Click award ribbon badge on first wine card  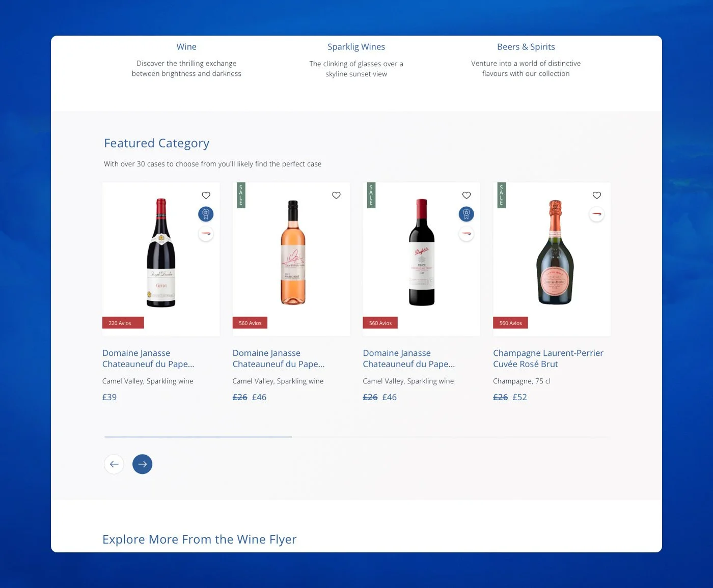tap(206, 214)
